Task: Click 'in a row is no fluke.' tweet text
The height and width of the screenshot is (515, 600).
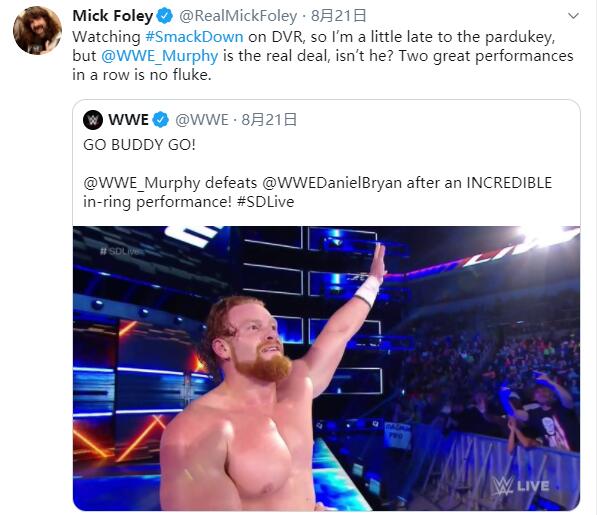Action: (x=142, y=75)
